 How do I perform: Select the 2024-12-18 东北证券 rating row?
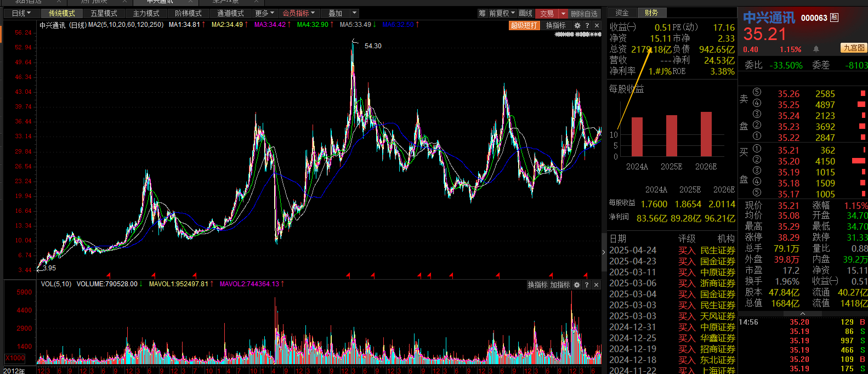[672, 360]
